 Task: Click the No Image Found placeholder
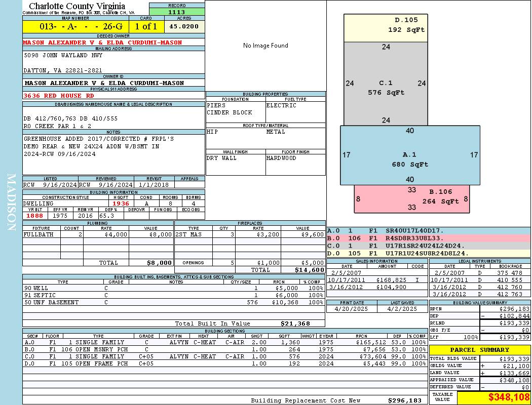(x=265, y=46)
